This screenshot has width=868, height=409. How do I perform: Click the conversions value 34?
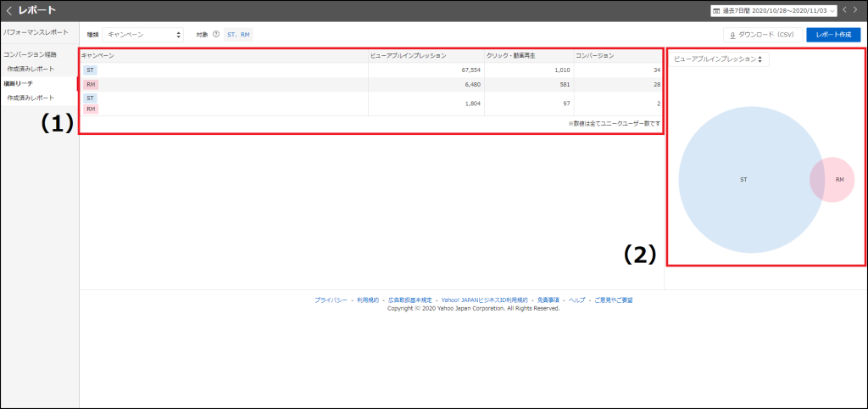(x=657, y=70)
